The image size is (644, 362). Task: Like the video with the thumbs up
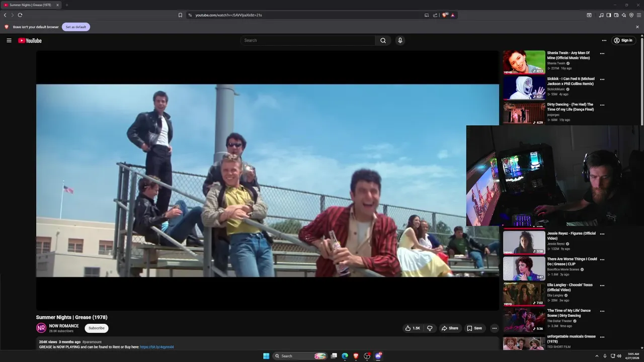(413, 328)
